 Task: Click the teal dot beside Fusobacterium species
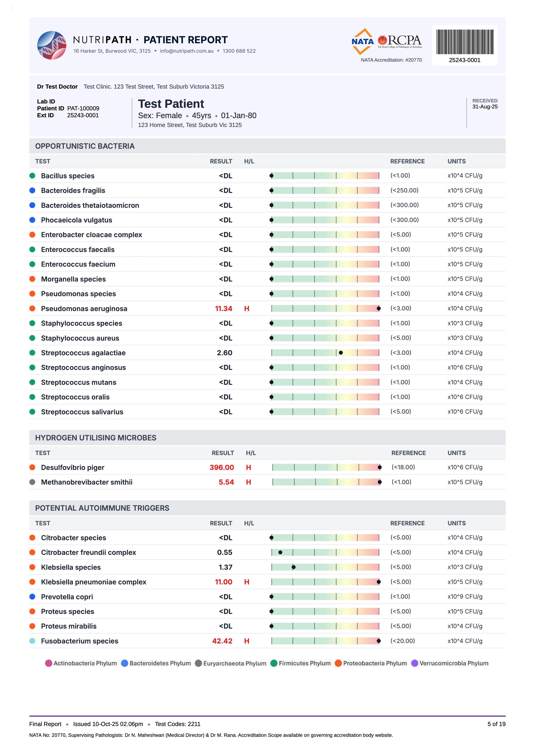[x=32, y=641]
